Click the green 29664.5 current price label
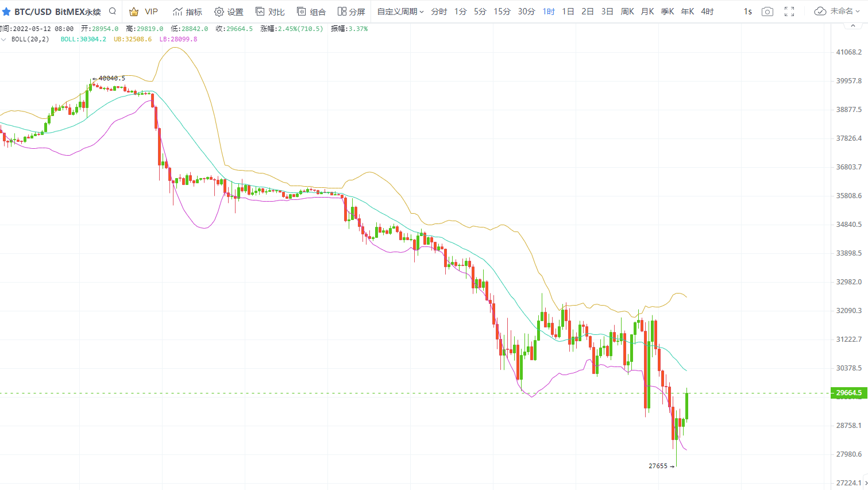Viewport: 868px width, 490px height. coord(848,393)
